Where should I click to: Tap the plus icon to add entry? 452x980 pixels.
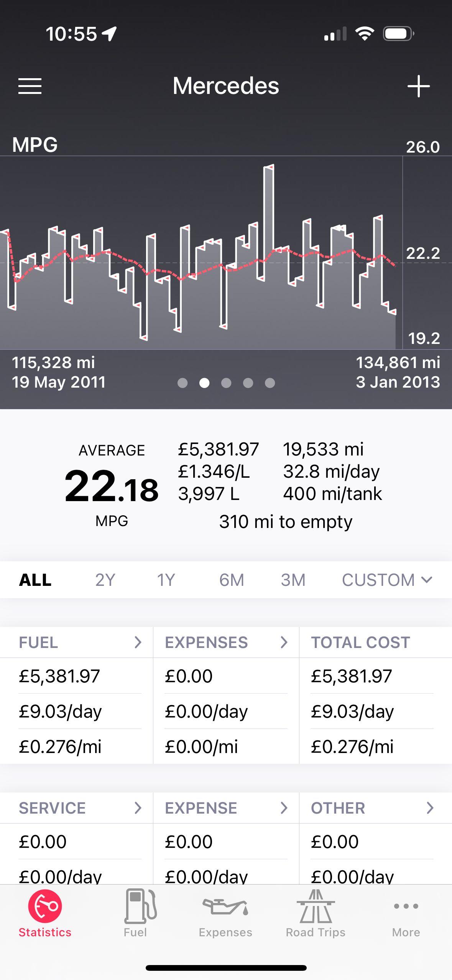click(x=418, y=86)
